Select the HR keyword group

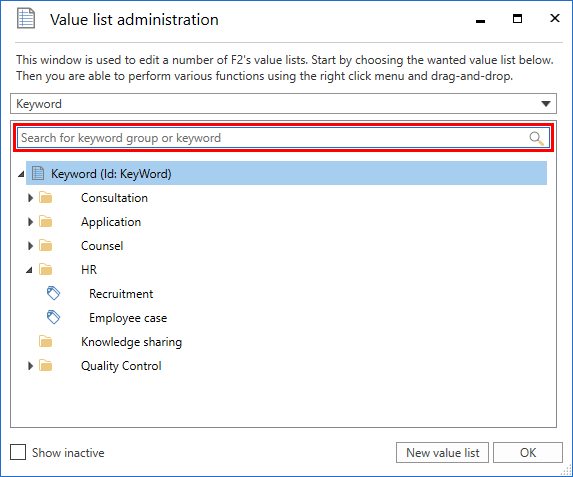click(x=89, y=270)
